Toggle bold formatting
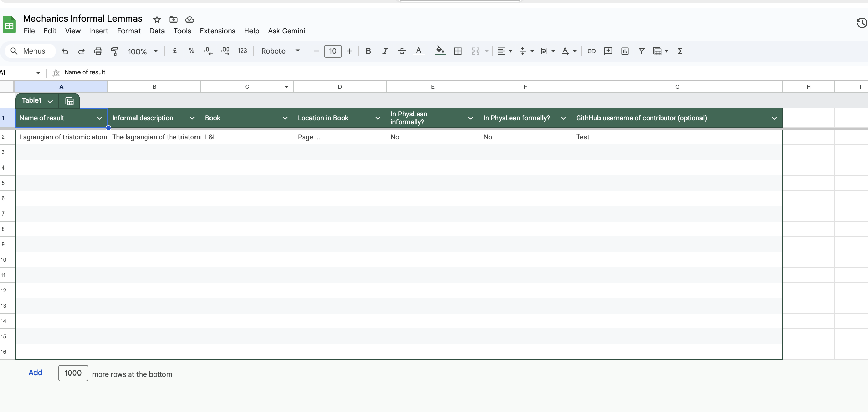868x412 pixels. click(x=368, y=51)
